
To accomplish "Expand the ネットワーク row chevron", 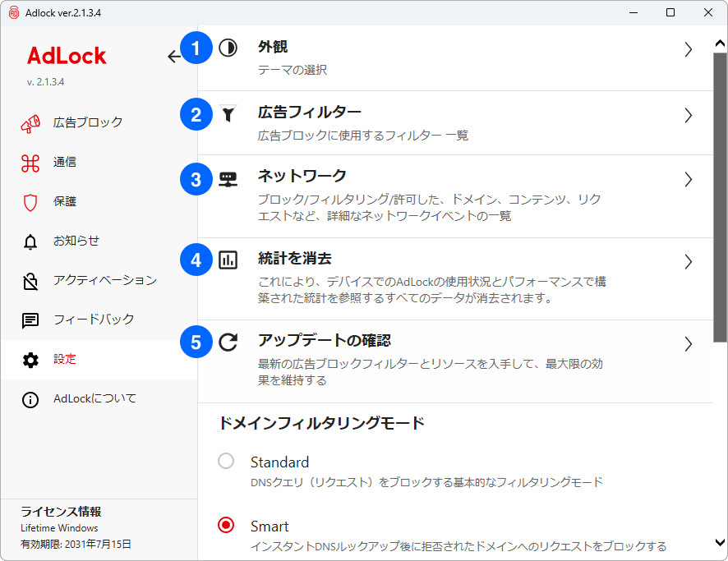I will (689, 179).
